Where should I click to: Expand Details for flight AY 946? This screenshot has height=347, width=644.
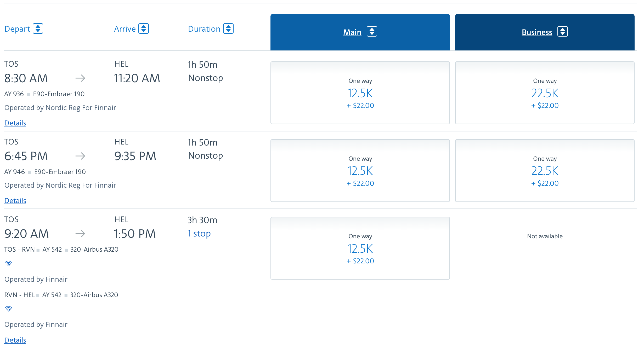[15, 200]
